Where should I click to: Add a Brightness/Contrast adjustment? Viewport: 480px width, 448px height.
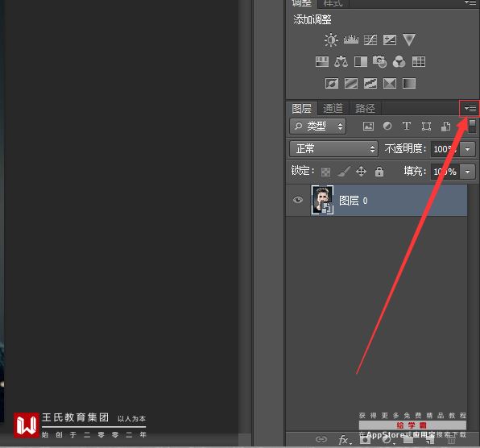(331, 39)
